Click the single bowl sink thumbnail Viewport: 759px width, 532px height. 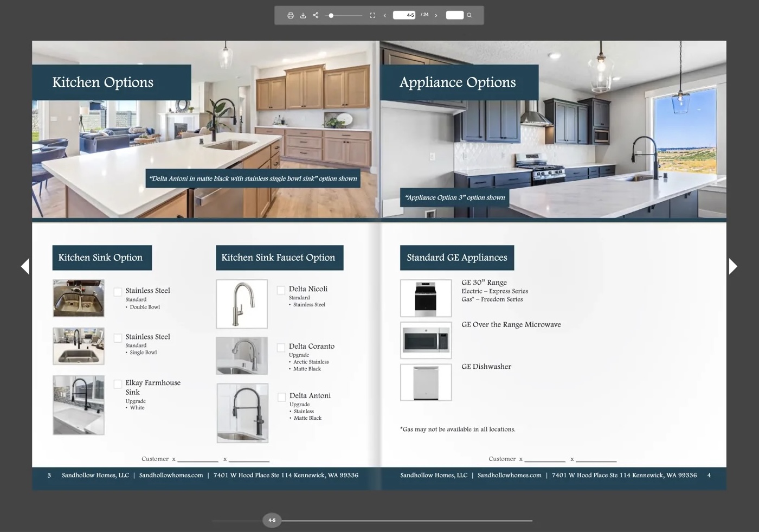point(79,346)
